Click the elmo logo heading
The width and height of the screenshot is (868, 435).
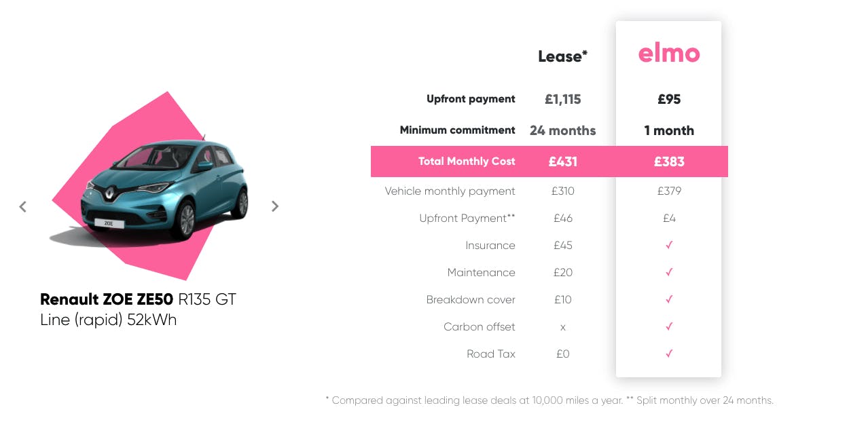coord(669,54)
